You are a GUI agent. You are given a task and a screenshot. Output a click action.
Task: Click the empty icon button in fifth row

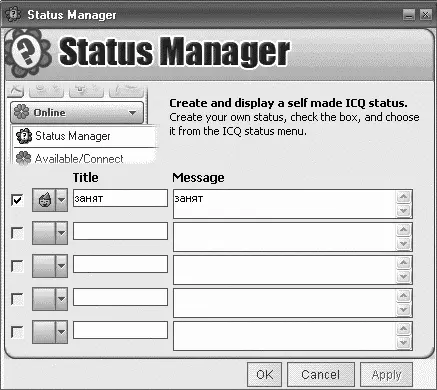click(x=44, y=332)
